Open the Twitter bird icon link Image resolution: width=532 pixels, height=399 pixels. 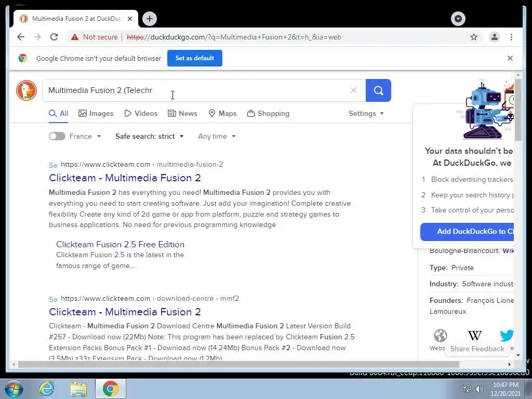[507, 336]
